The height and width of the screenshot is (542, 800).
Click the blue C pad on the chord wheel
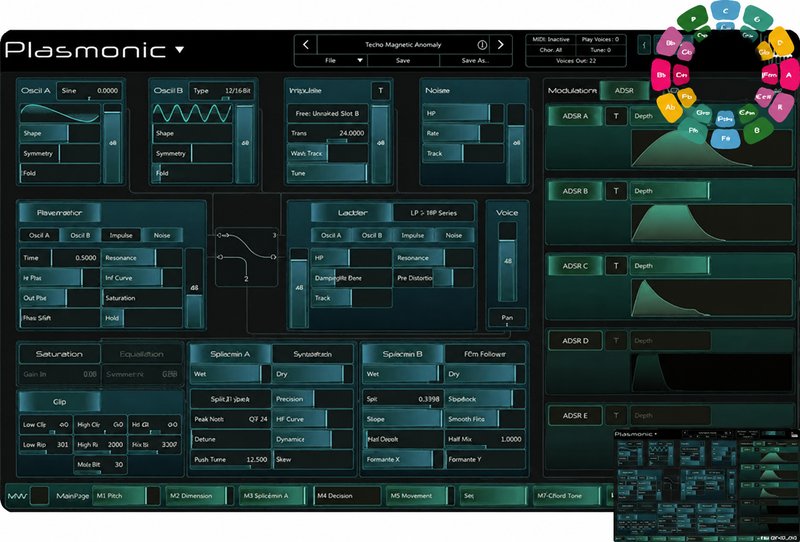[725, 11]
